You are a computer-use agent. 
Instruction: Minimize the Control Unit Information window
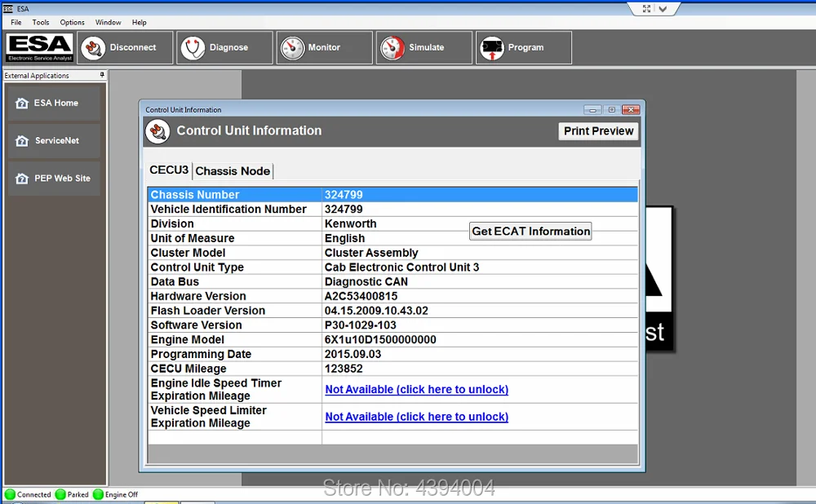click(592, 110)
